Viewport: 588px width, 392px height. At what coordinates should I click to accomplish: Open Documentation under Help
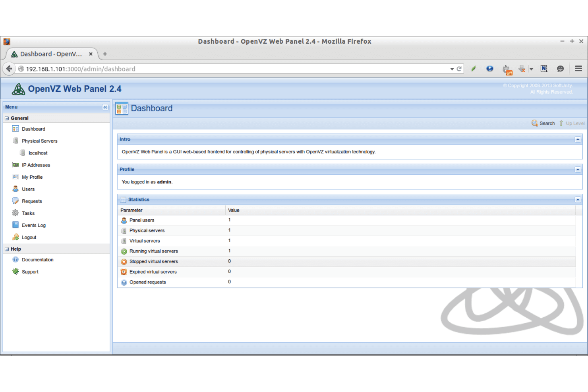pyautogui.click(x=37, y=260)
